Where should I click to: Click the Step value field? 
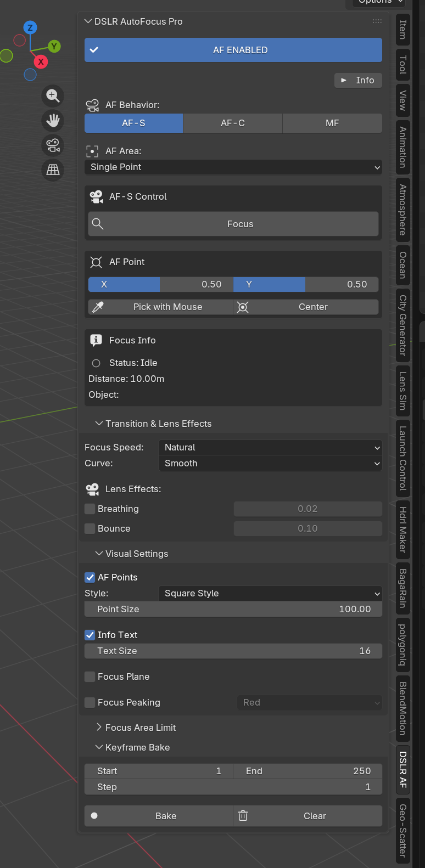(233, 787)
